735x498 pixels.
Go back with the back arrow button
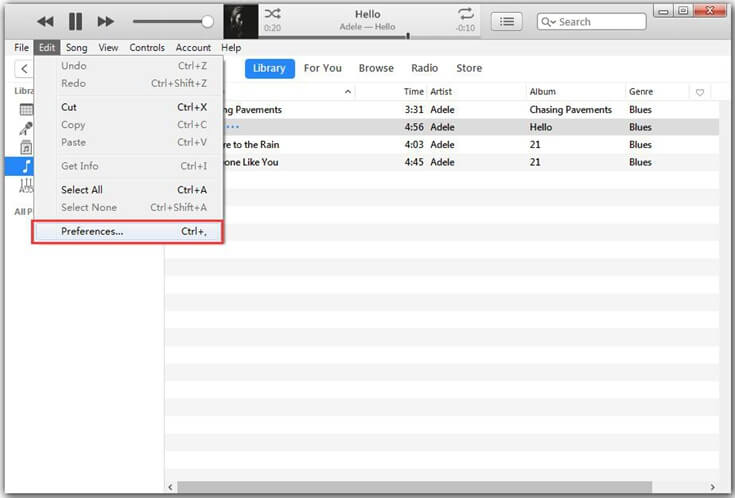tap(24, 68)
